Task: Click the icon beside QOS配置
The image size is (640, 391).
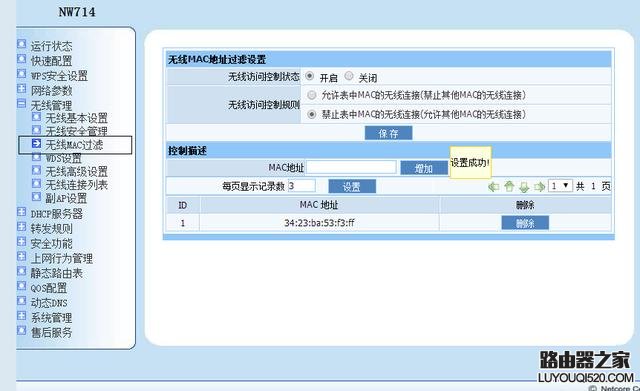Action: [x=22, y=286]
